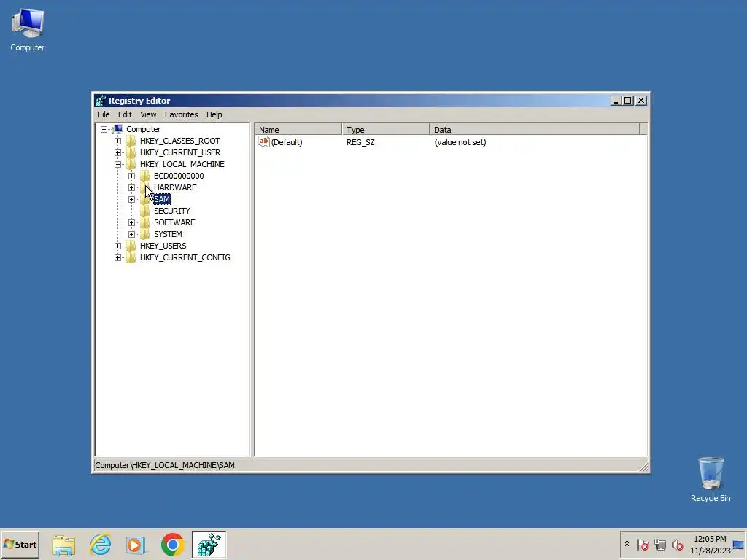The image size is (747, 560).
Task: Select the Recycle Bin desktop icon
Action: pos(711,479)
